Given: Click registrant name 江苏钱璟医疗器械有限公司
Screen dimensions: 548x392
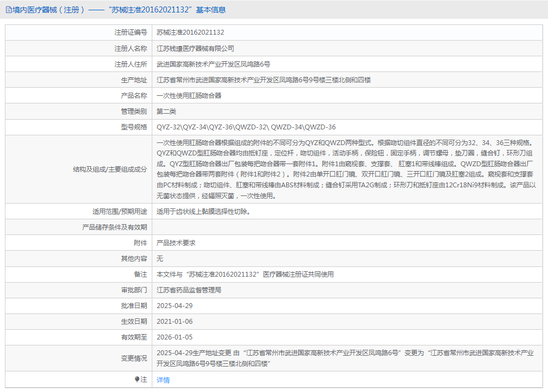Looking at the screenshot, I should pyautogui.click(x=195, y=49).
